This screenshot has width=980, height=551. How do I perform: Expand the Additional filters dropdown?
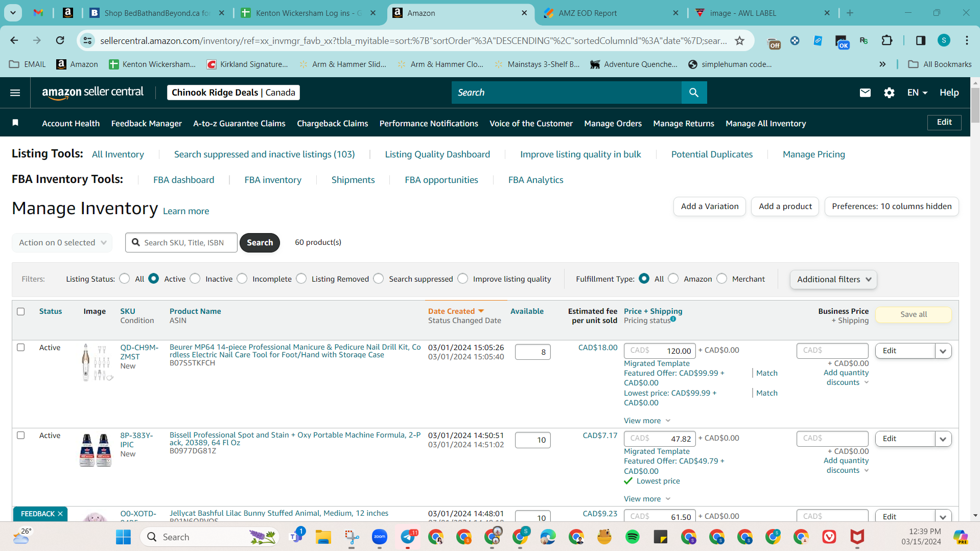(833, 279)
